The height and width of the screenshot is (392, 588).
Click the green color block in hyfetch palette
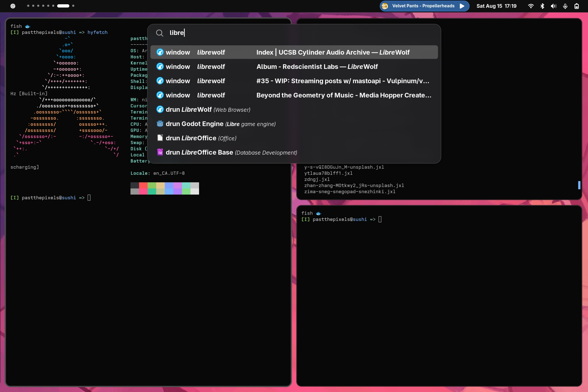[152, 185]
